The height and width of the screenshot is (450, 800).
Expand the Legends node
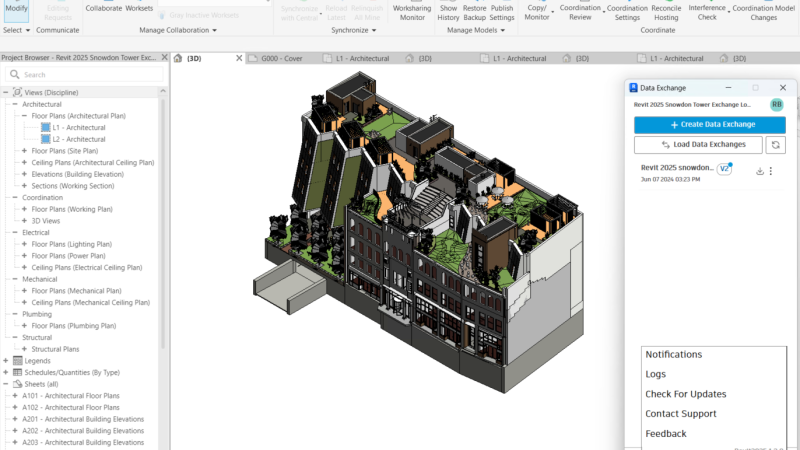6,361
